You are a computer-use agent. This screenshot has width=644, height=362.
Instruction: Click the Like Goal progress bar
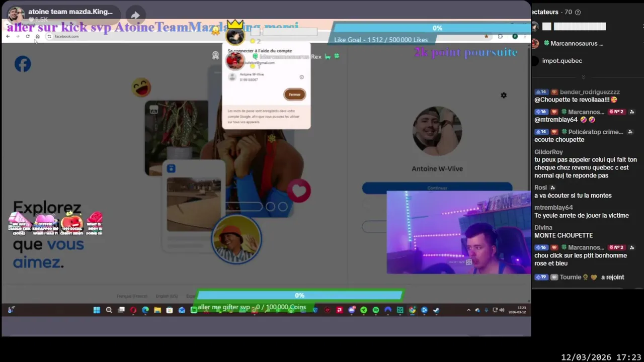pyautogui.click(x=431, y=28)
